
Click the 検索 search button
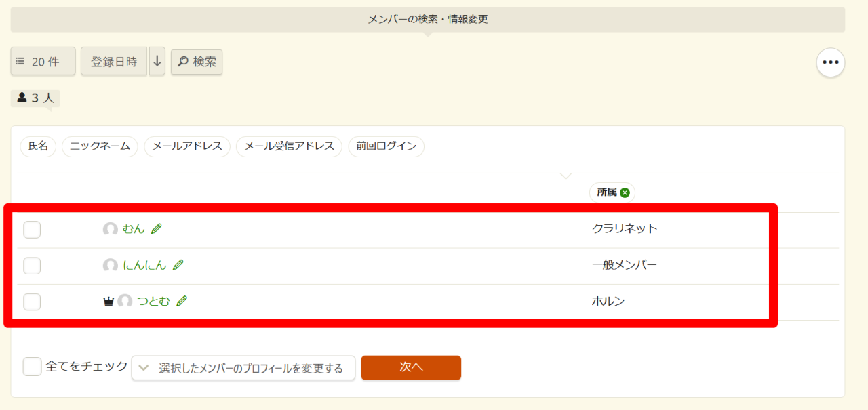(x=197, y=62)
